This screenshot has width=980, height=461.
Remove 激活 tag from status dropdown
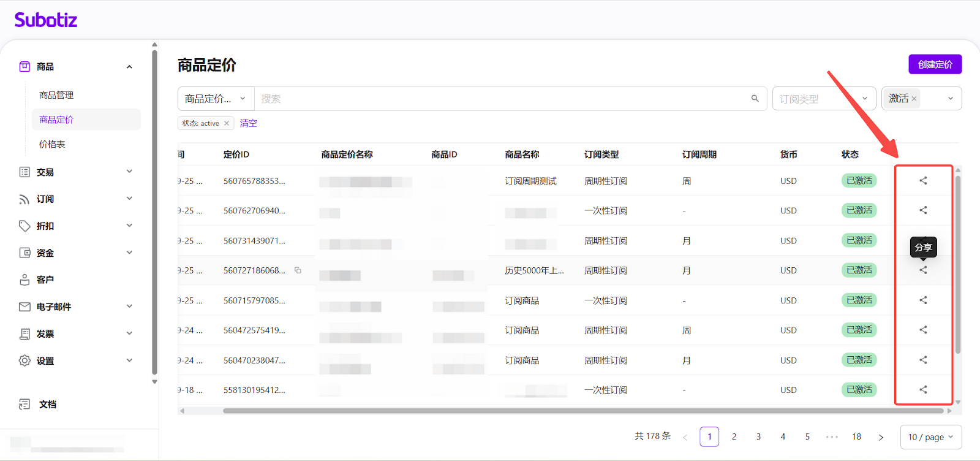(x=914, y=99)
